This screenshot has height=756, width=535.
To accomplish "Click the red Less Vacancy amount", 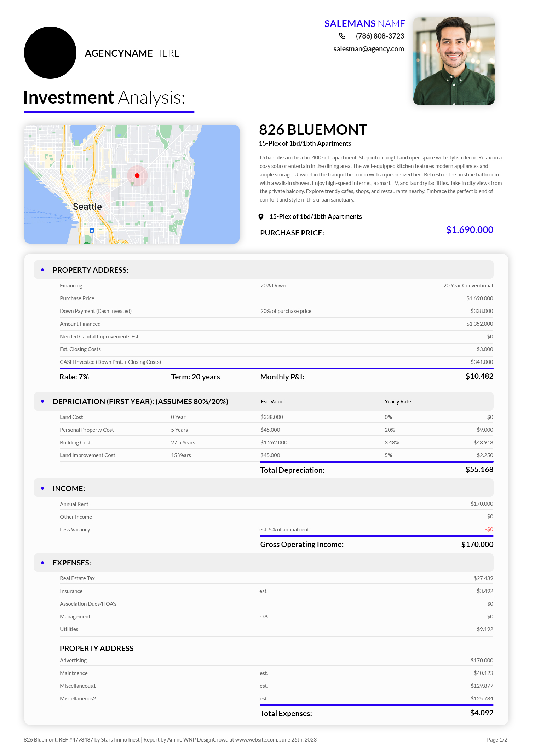I will (x=489, y=529).
